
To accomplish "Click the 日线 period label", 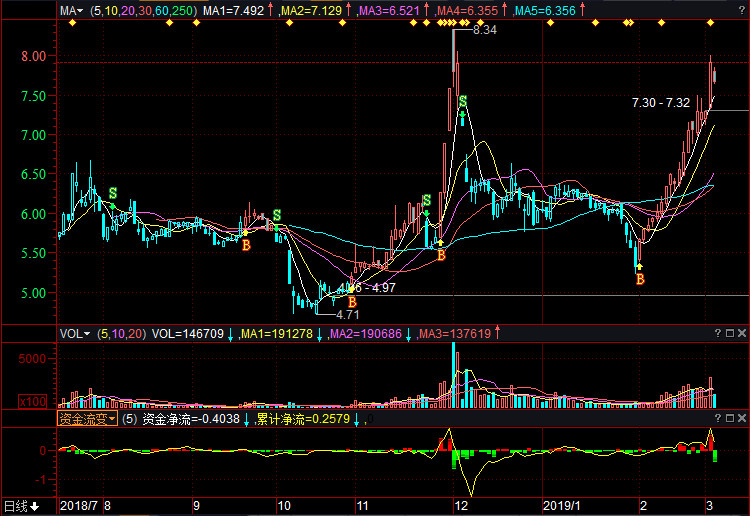I will [x=16, y=506].
